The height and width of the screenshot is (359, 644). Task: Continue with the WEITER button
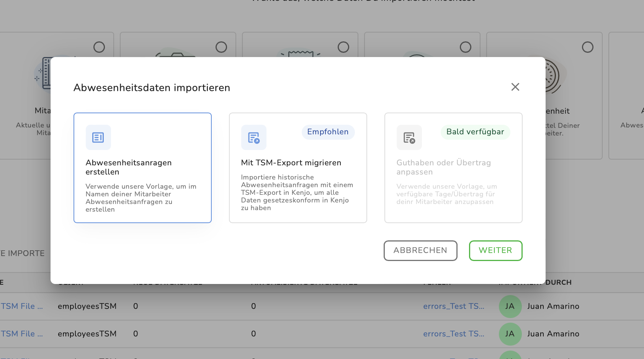coord(495,251)
